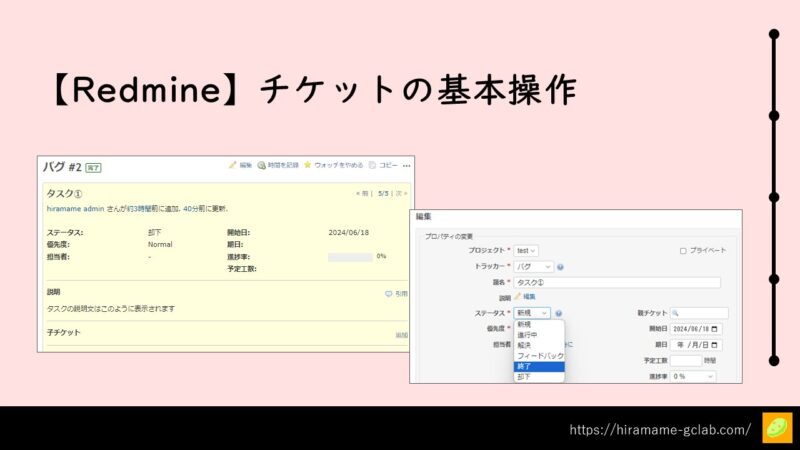Open the three-dots more actions menu
The height and width of the screenshot is (450, 800).
pos(406,166)
